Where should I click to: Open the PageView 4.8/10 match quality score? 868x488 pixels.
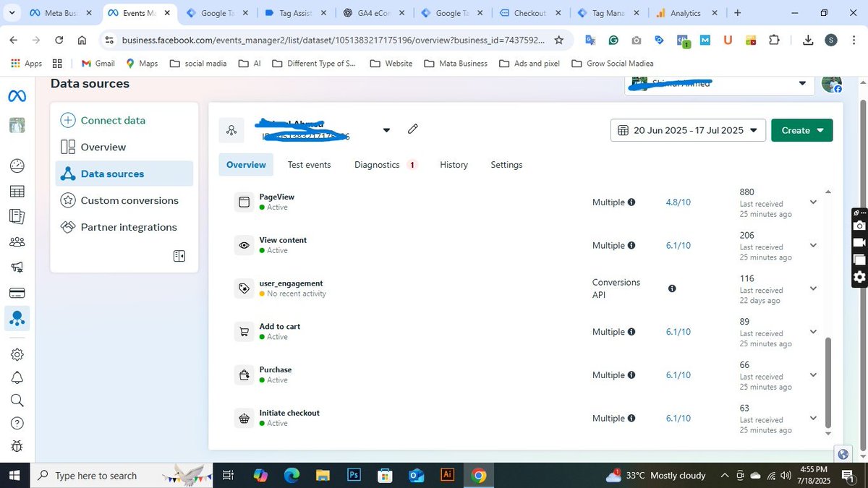[678, 202]
